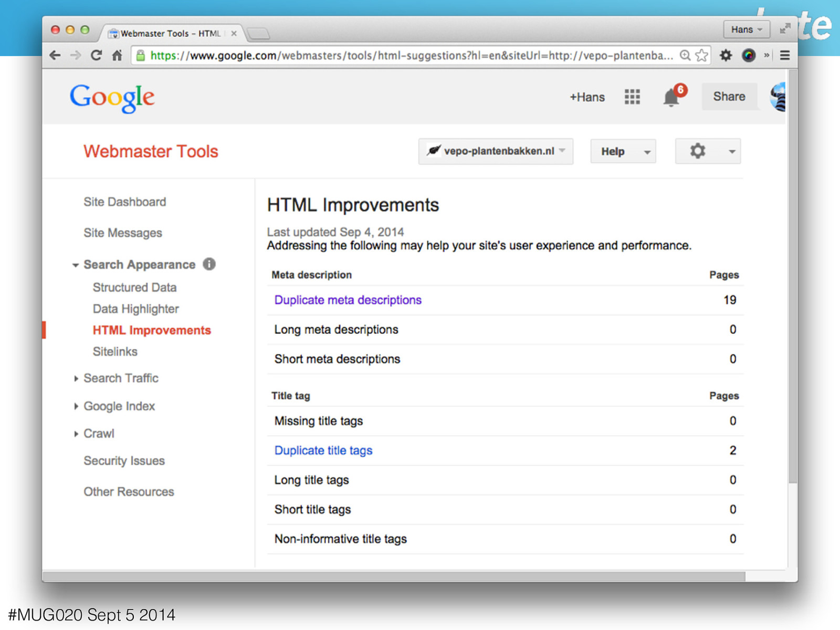Image resolution: width=840 pixels, height=630 pixels.
Task: Click the fullscreen arrows icon in title bar
Action: 785,29
